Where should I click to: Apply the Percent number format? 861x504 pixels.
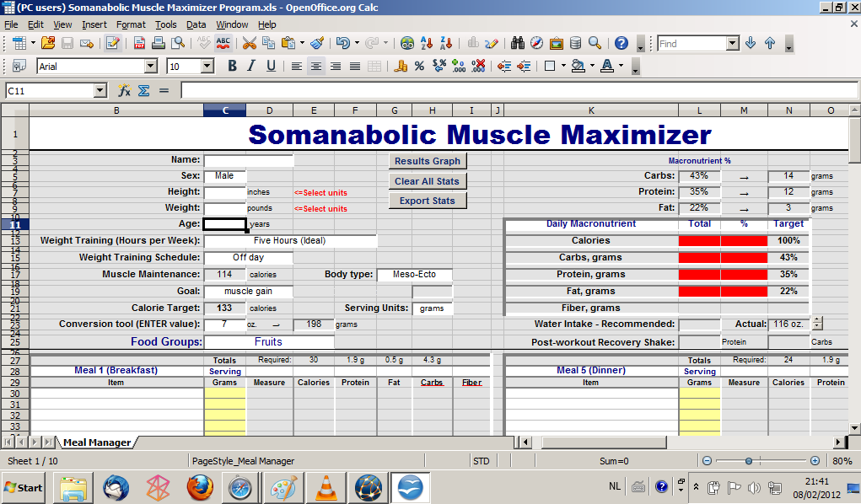coord(419,66)
